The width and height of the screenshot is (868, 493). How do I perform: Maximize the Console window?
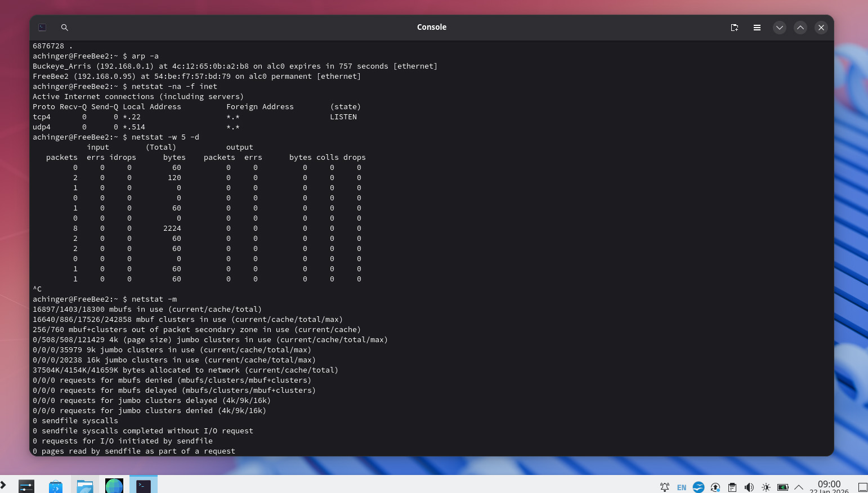point(800,28)
